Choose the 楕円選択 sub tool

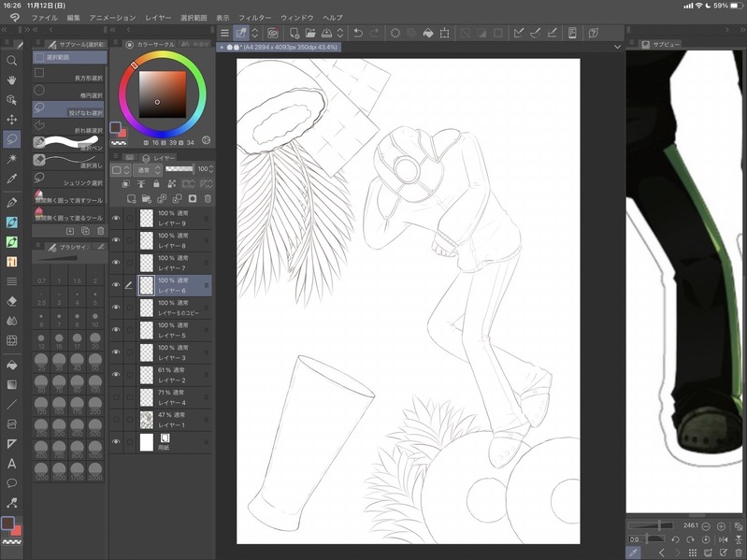69,92
